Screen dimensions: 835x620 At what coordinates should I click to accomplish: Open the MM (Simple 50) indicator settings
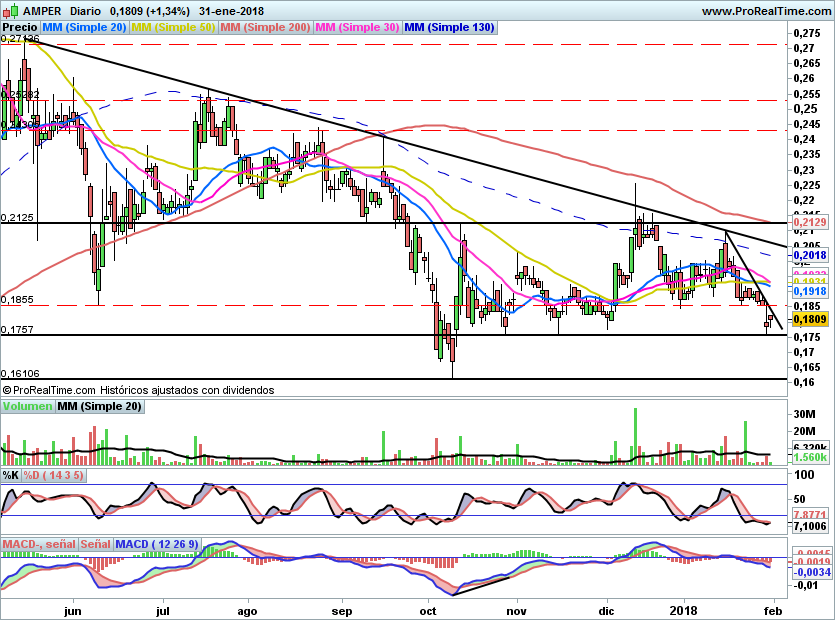tap(173, 28)
